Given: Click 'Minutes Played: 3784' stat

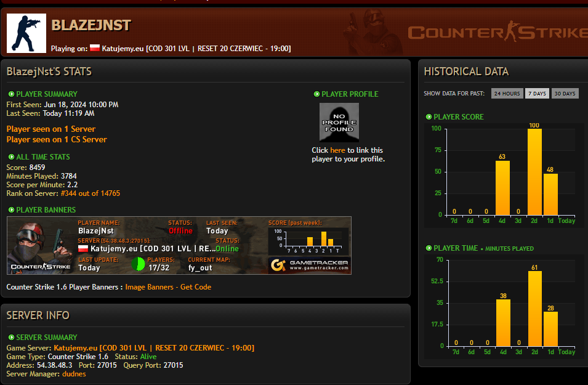Looking at the screenshot, I should (41, 176).
